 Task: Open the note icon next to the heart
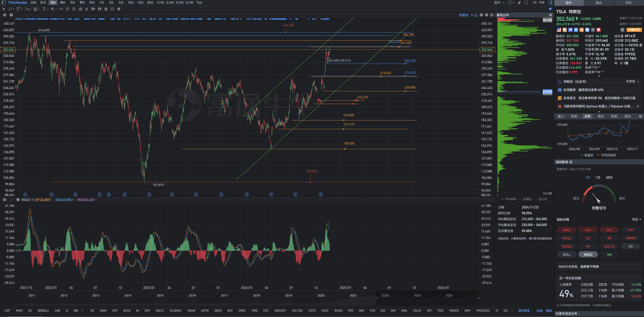point(593,30)
